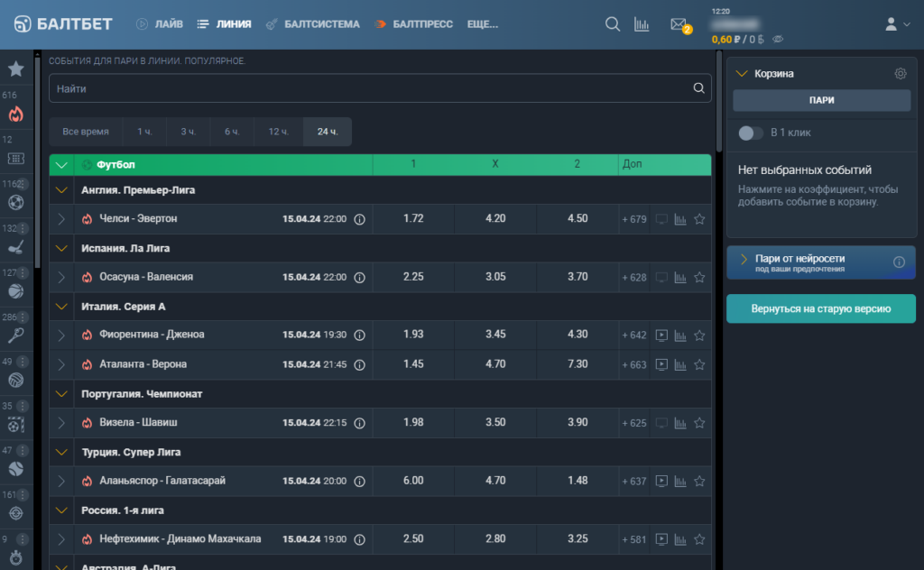Select draw odds 3.05 Осасуна - Валенсия

tap(495, 277)
